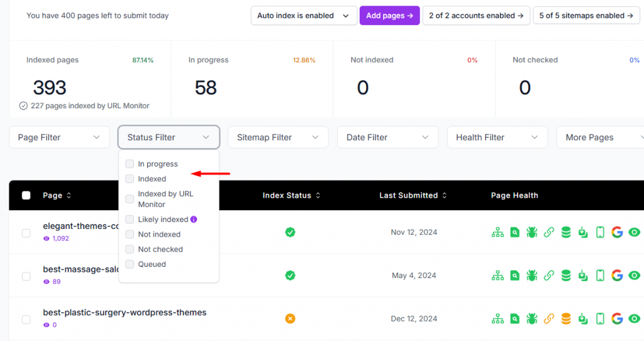
Task: Click chain link icon in Nov 12, 2024 row
Action: [548, 233]
